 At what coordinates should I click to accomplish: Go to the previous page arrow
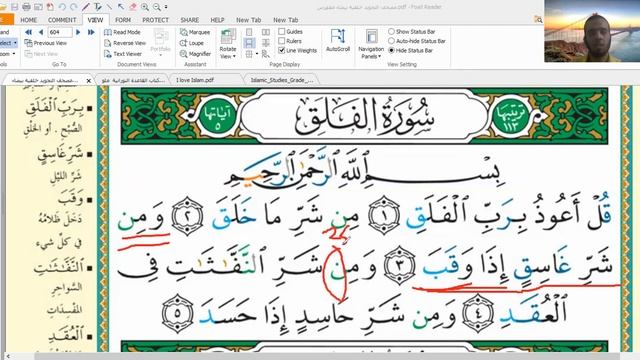[41, 32]
